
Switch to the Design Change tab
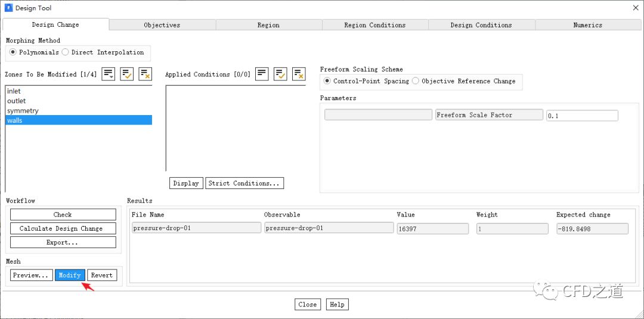coord(55,24)
